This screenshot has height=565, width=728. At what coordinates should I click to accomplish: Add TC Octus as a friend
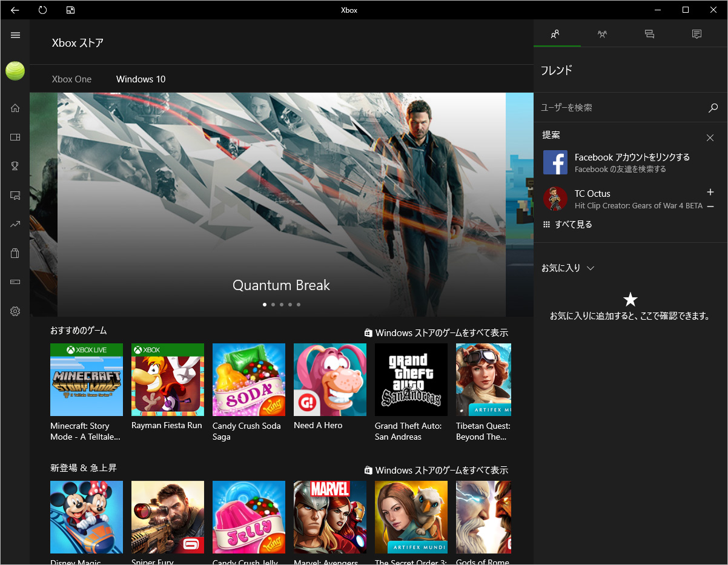tap(710, 192)
